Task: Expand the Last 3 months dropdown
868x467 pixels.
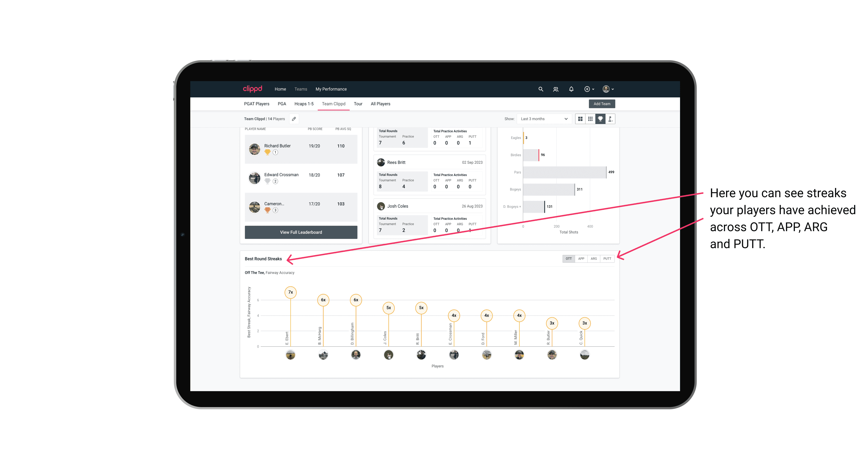Action: 543,119
